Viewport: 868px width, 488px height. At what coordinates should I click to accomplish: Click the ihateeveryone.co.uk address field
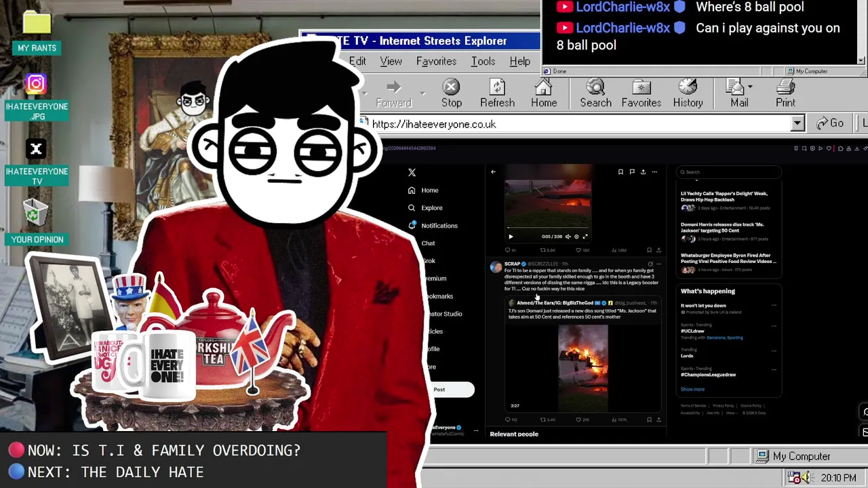[575, 124]
